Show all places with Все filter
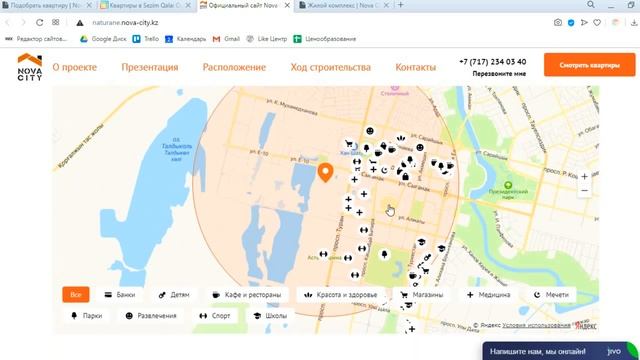Image resolution: width=640 pixels, height=360 pixels. 76,295
